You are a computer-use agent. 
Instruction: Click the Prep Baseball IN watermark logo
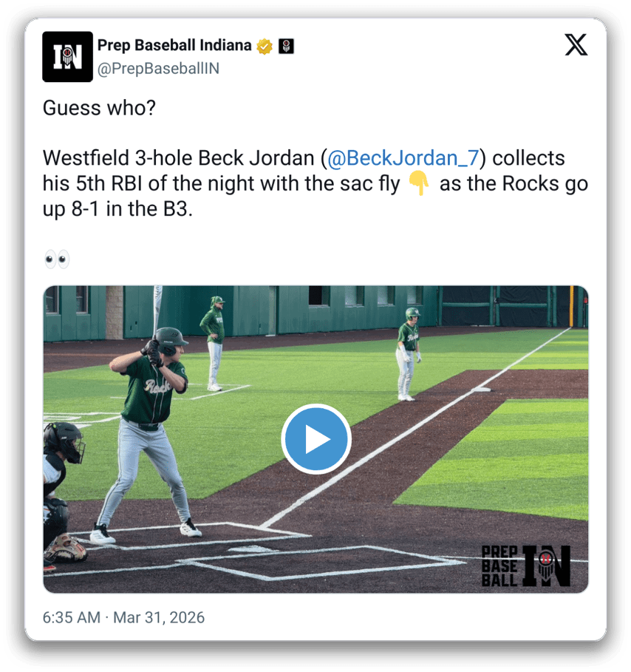click(526, 566)
